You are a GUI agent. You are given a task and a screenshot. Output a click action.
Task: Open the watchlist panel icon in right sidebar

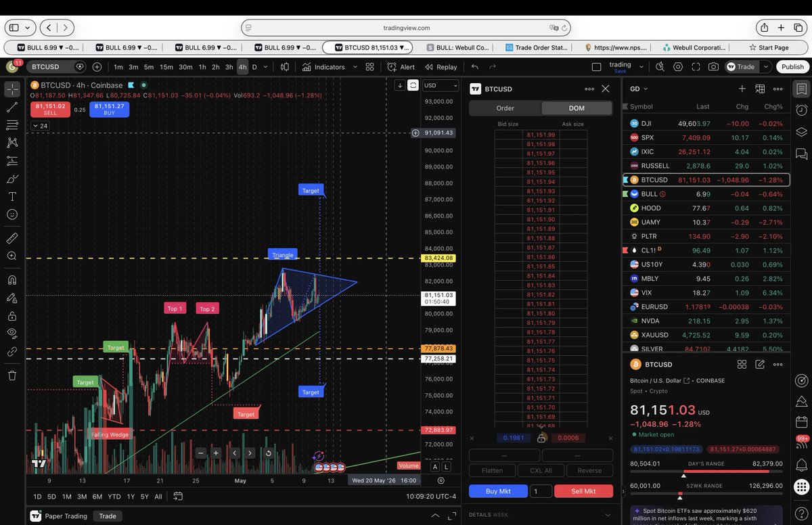pos(802,89)
